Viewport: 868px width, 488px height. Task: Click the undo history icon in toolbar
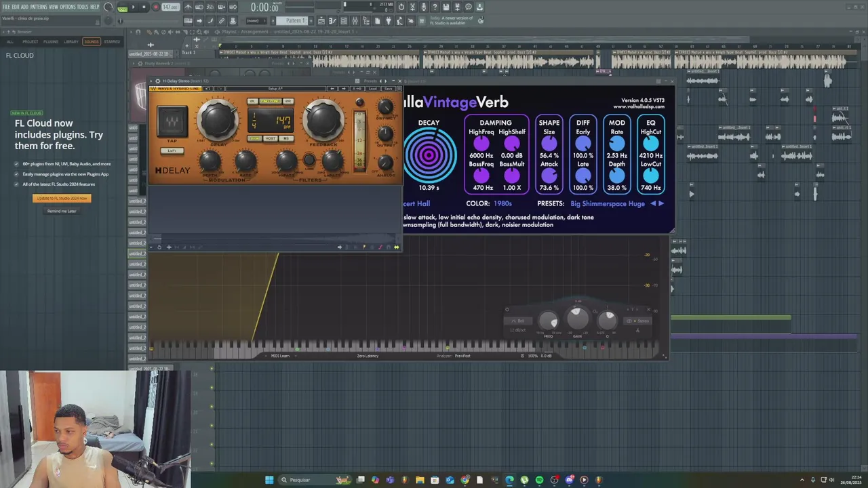401,7
